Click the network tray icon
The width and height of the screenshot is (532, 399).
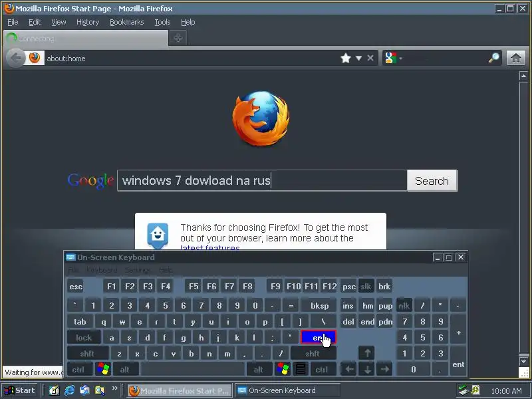coord(463,390)
